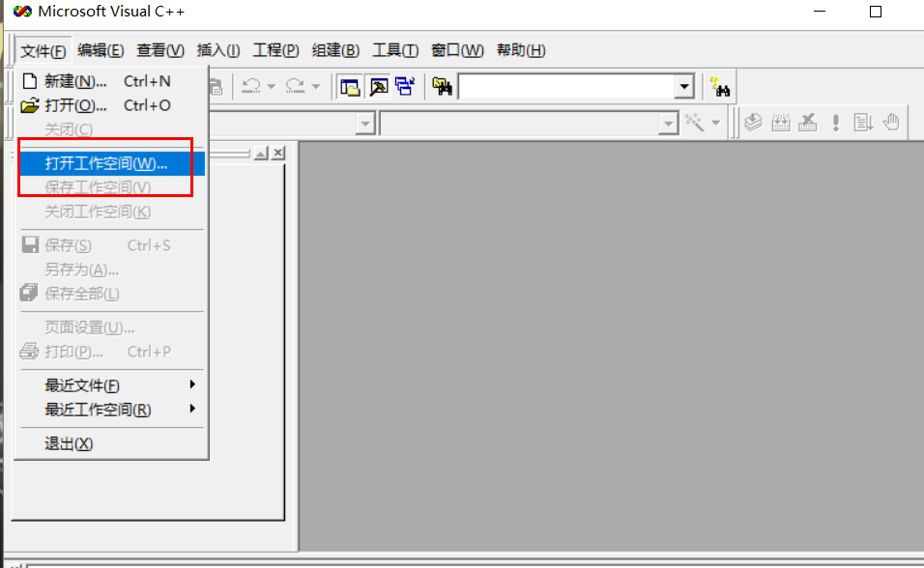The width and height of the screenshot is (924, 568).
Task: Click the Build icon on Build MiniBar
Action: tap(781, 123)
